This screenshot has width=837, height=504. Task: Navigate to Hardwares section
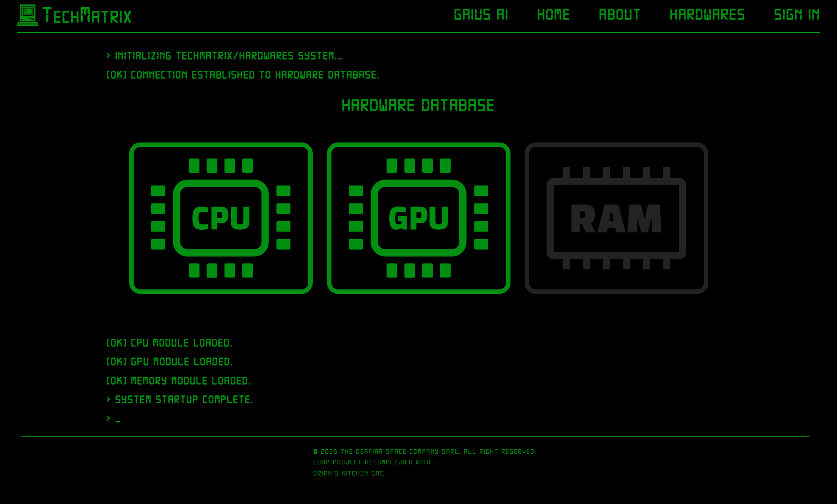(x=707, y=15)
